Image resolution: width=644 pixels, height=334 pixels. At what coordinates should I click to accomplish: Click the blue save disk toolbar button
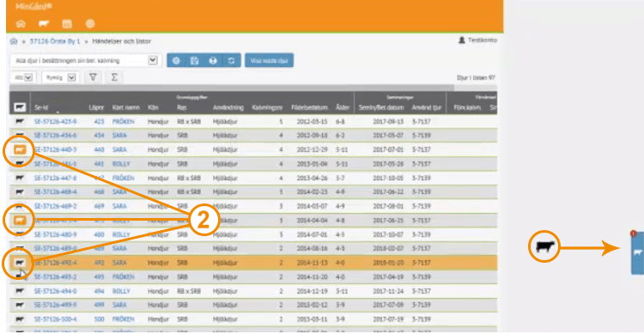[x=195, y=60]
